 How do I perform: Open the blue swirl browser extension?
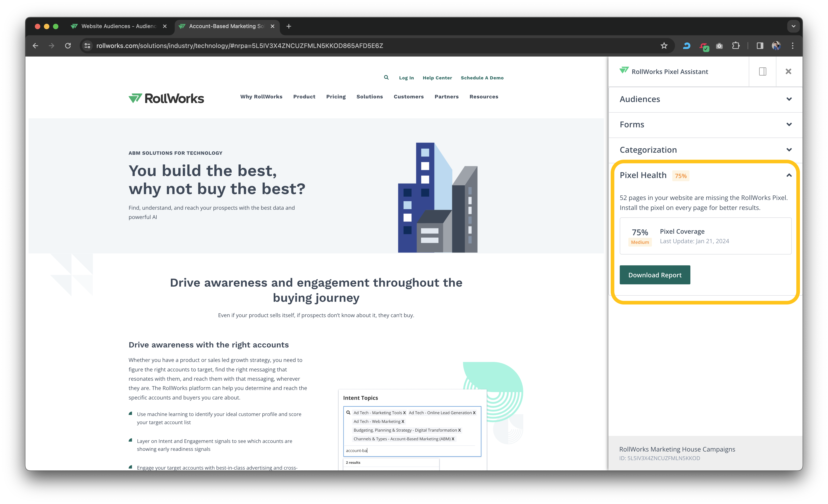(x=687, y=46)
